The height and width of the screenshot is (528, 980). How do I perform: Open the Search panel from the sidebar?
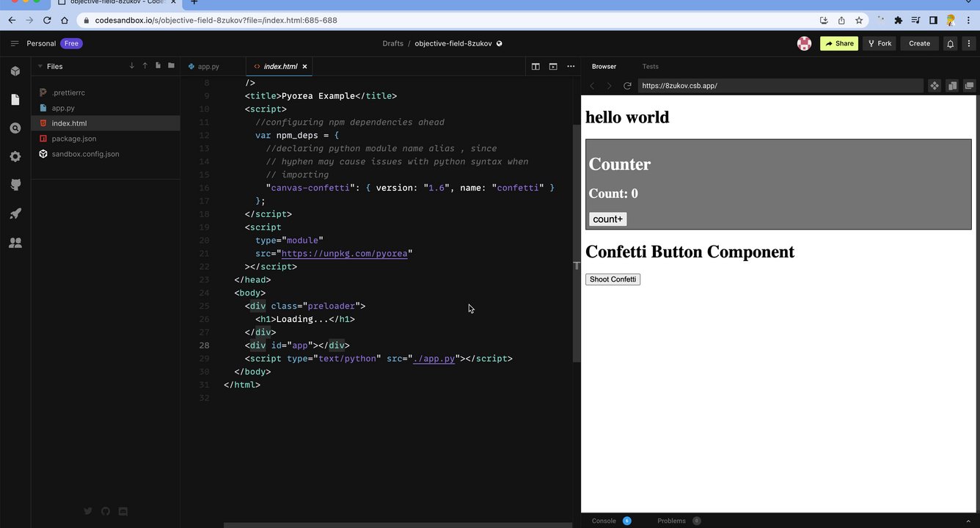[15, 128]
